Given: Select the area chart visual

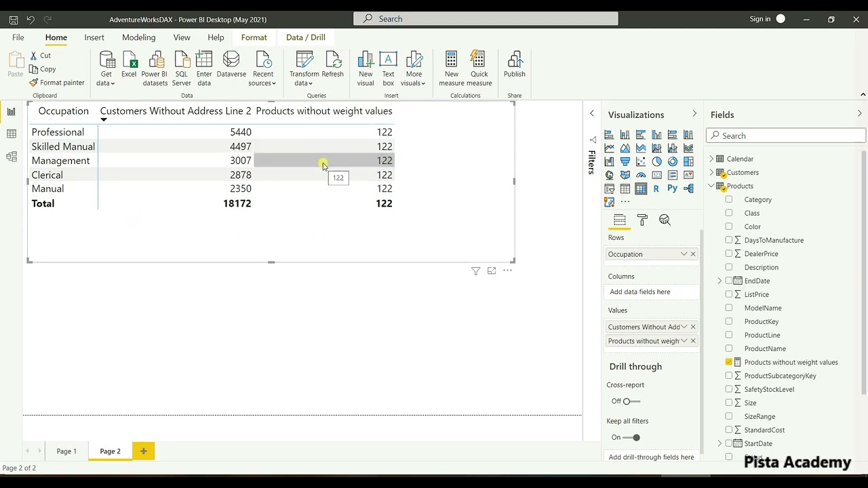Looking at the screenshot, I should click(625, 148).
